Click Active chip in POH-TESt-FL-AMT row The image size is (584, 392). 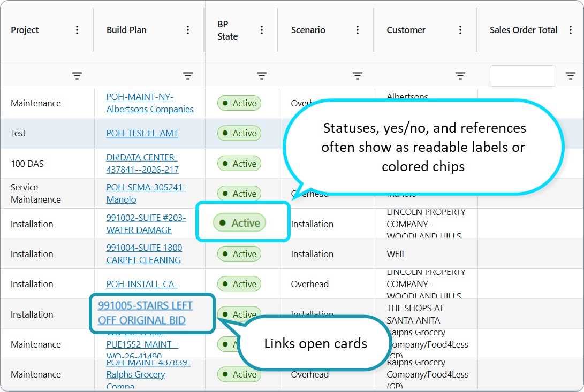pos(239,133)
